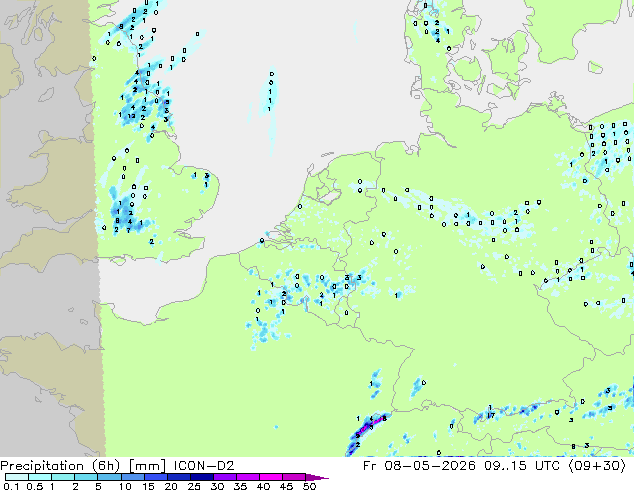This screenshot has height=490, width=634.
Task: Click the 10–15 mm blue legend swatch
Action: (x=132, y=477)
